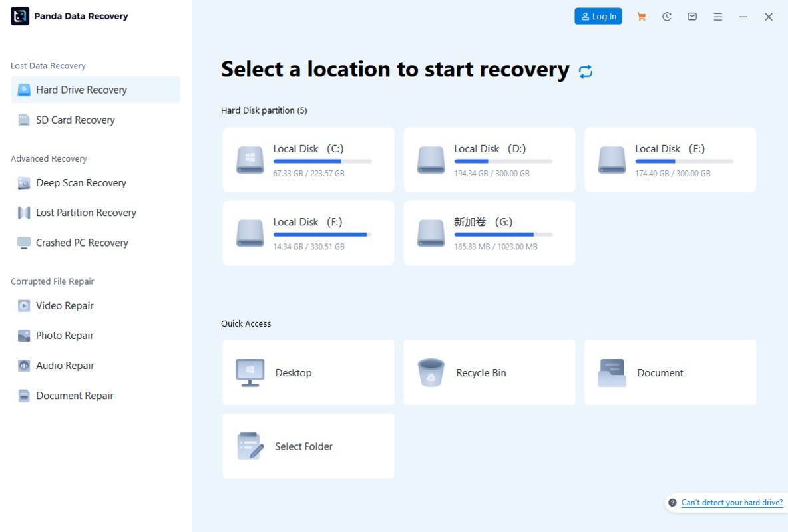788x532 pixels.
Task: Click the Document Repair sidebar icon
Action: pos(23,396)
